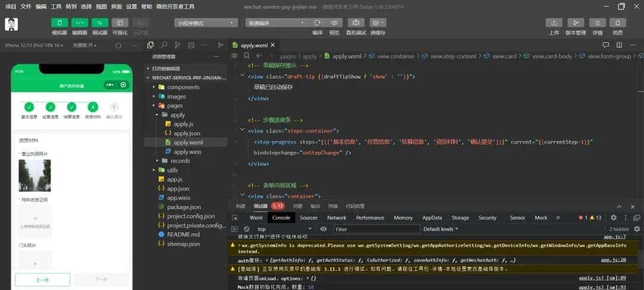The image size is (644, 290).
Task: Open the iPhone 12/13 device dropdown
Action: coord(34,45)
